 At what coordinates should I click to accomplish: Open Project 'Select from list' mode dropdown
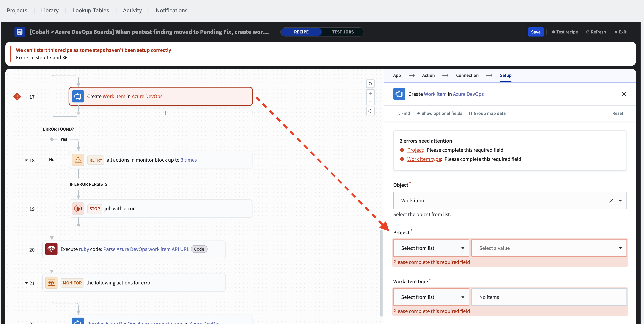[431, 248]
